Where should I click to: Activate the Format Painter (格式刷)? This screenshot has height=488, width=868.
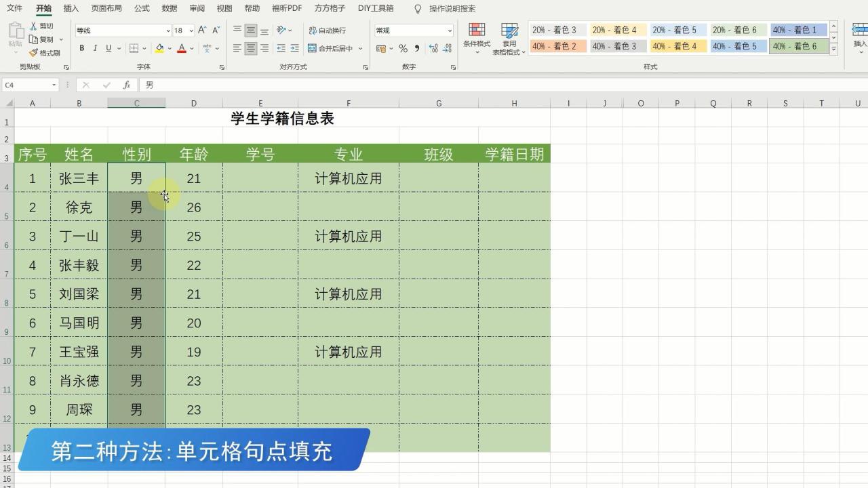click(33, 53)
